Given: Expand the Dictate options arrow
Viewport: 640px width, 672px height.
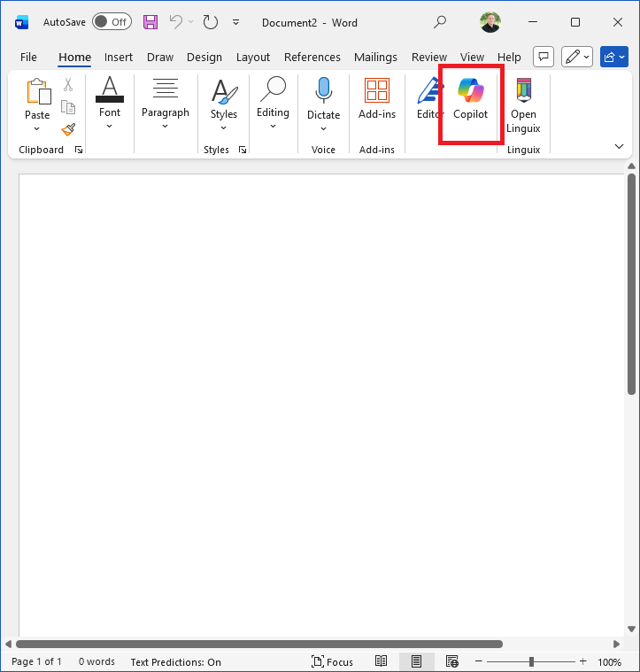Looking at the screenshot, I should tap(323, 129).
